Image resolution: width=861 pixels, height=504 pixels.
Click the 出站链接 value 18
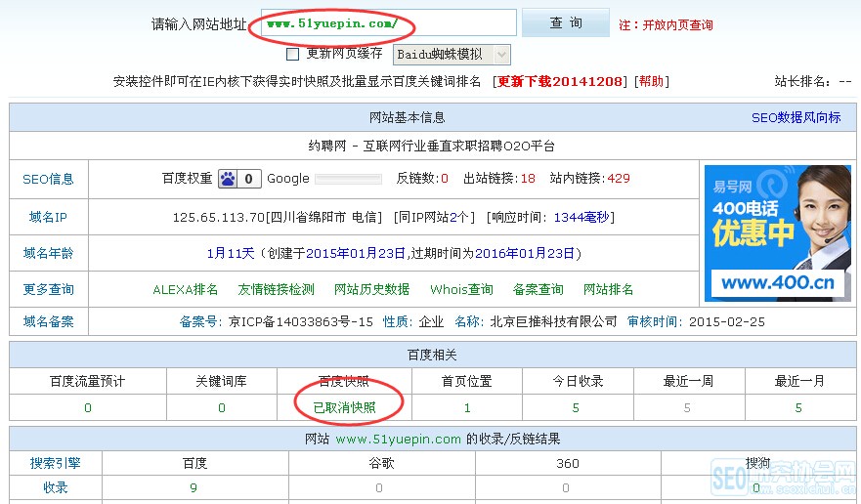click(528, 179)
